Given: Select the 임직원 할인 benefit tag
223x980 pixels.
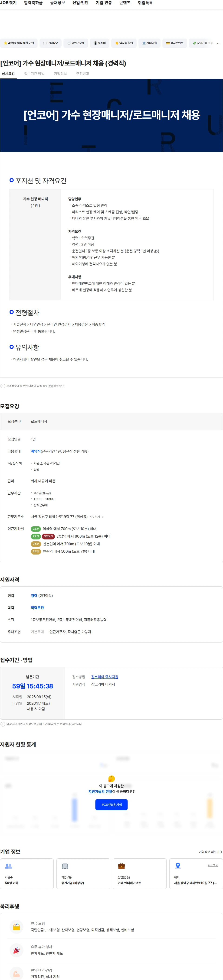Looking at the screenshot, I should tap(124, 43).
